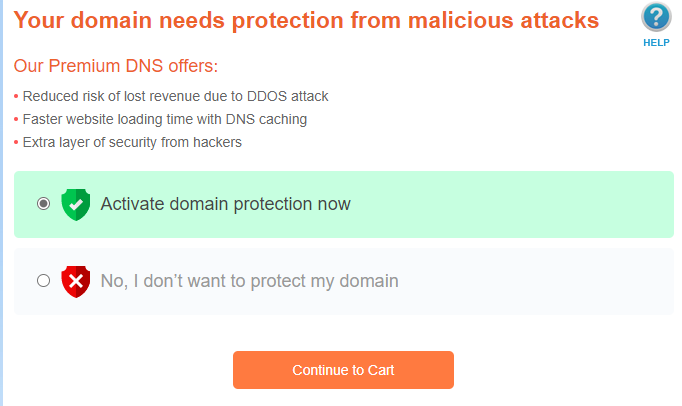Click the 'Reduced risk of lost revenue' bullet text
Image resolution: width=682 pixels, height=406 pixels.
pos(175,96)
